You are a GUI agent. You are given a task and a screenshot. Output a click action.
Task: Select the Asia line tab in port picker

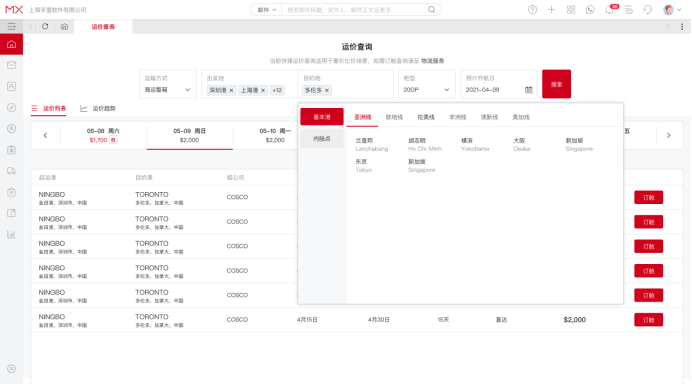point(362,117)
